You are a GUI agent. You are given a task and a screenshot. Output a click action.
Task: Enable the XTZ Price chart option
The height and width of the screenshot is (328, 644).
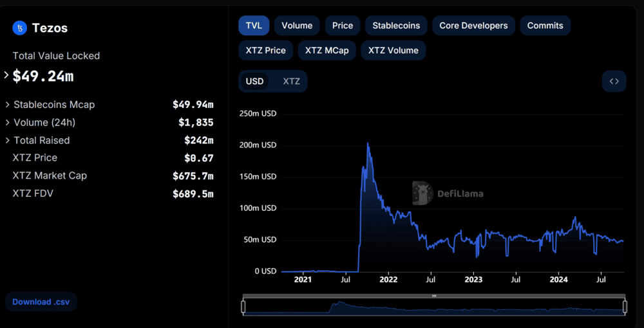266,50
